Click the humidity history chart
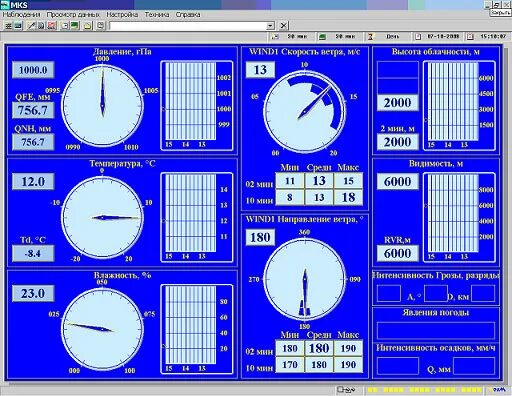The height and width of the screenshot is (396, 512). click(197, 329)
